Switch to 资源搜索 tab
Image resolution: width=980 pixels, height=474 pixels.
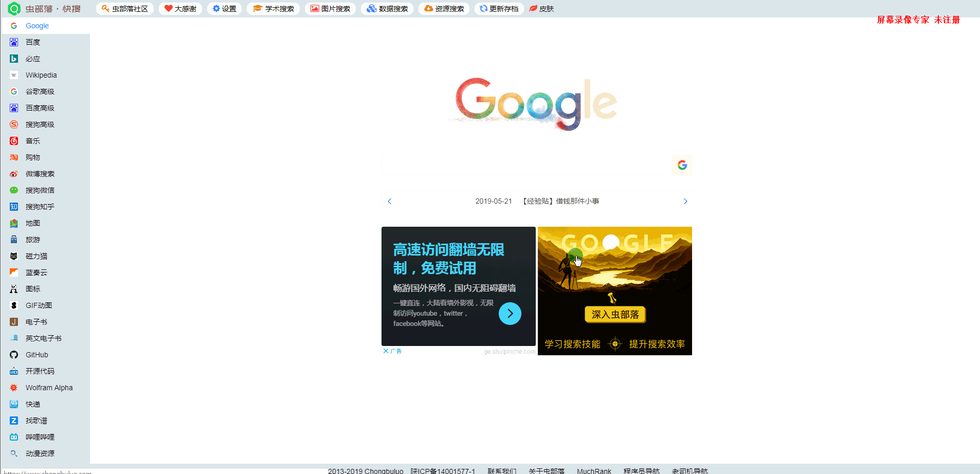pyautogui.click(x=444, y=9)
